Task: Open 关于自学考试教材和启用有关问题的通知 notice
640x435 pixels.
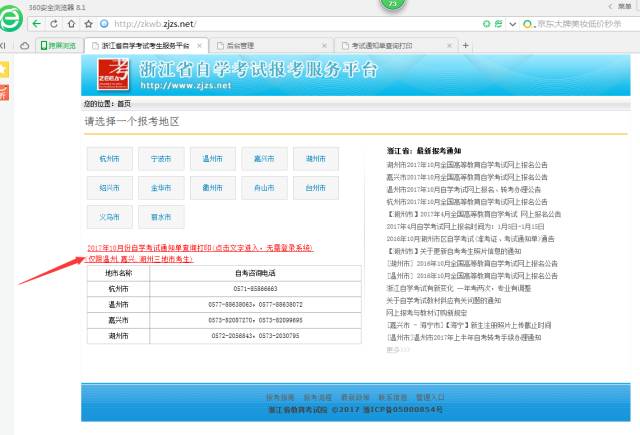Action: (x=444, y=300)
